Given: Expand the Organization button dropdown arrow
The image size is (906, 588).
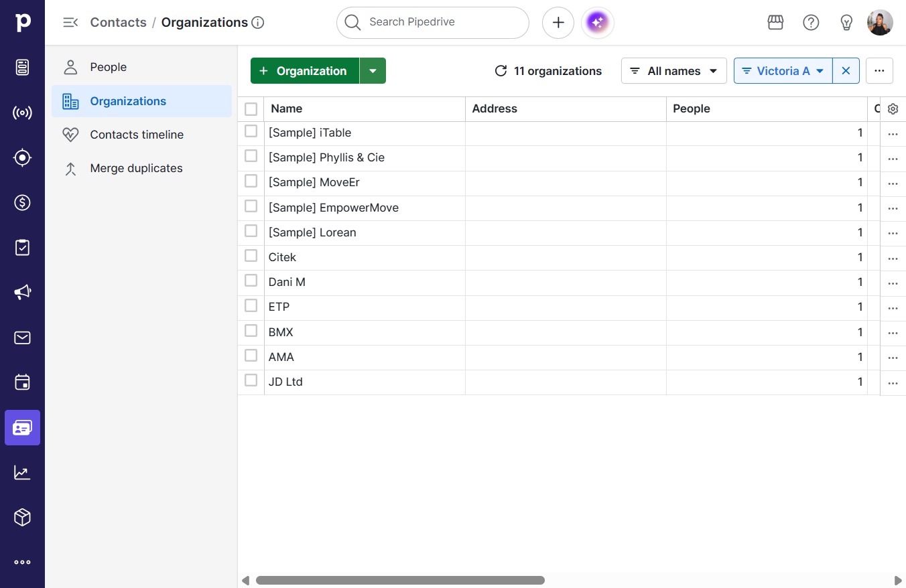Looking at the screenshot, I should coord(373,71).
